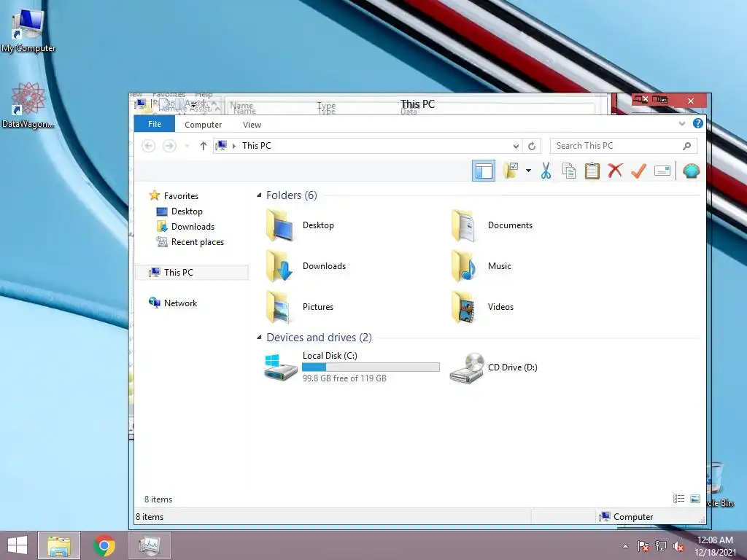Click the Paste clipboard icon

pyautogui.click(x=592, y=171)
